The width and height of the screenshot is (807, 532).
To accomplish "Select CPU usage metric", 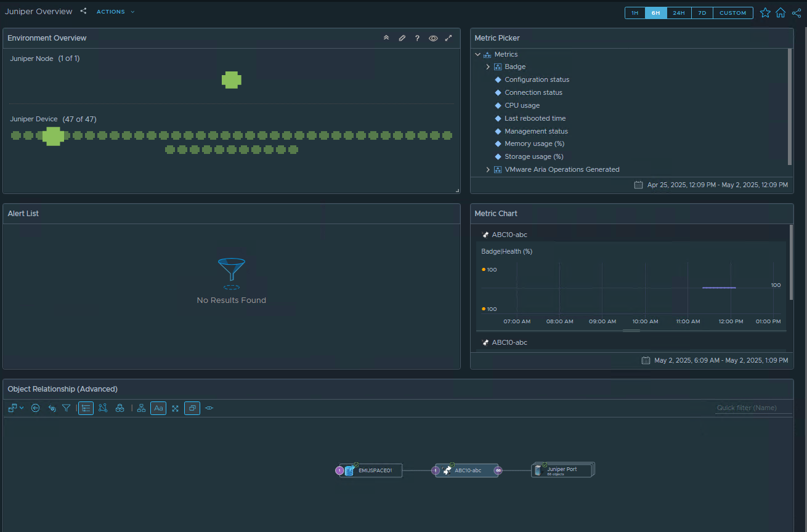I will tap(522, 105).
